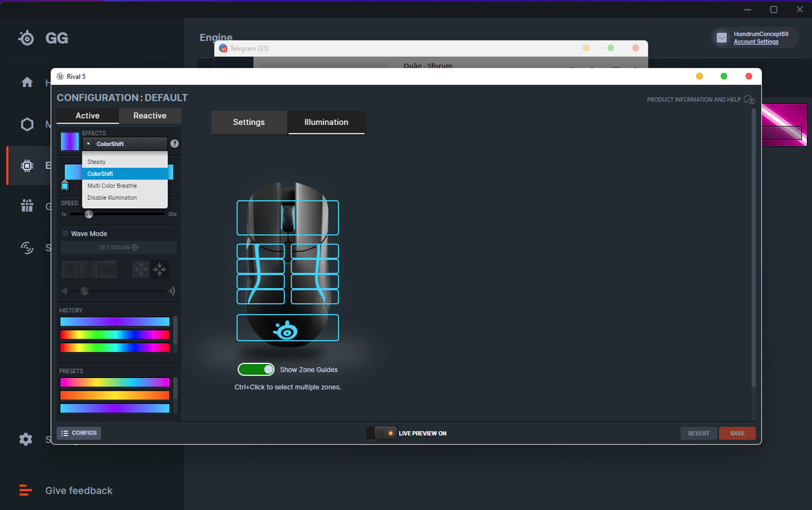
Task: Open the ColorShift effects dropdown
Action: coord(125,144)
